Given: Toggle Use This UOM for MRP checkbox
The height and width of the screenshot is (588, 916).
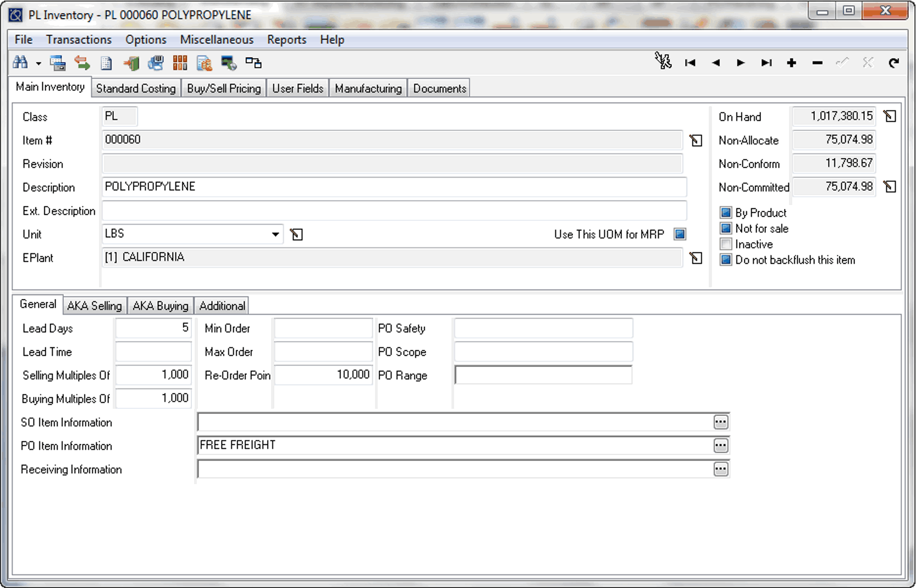Looking at the screenshot, I should (680, 235).
